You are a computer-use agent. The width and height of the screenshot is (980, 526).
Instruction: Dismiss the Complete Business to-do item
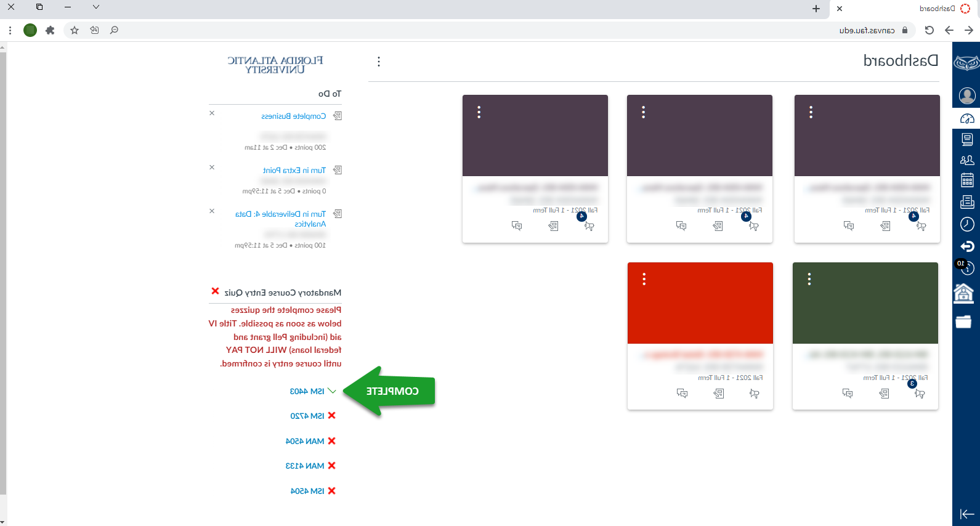(x=212, y=113)
